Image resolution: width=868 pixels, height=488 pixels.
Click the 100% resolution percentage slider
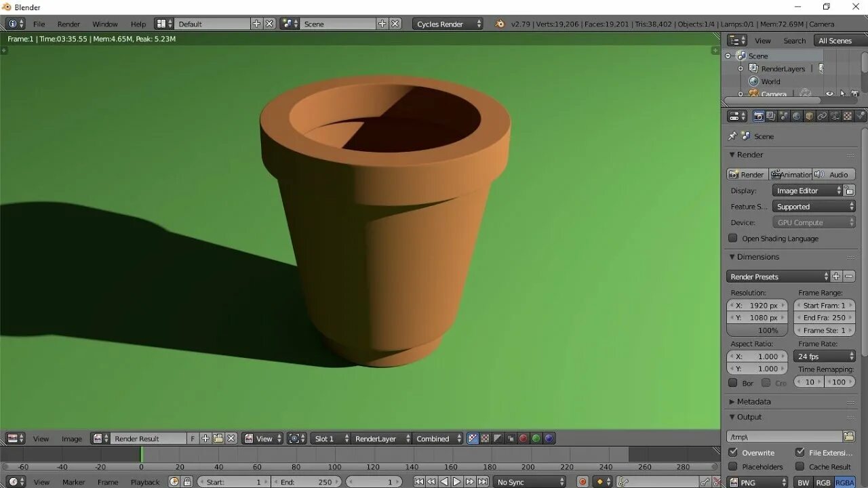coord(757,331)
